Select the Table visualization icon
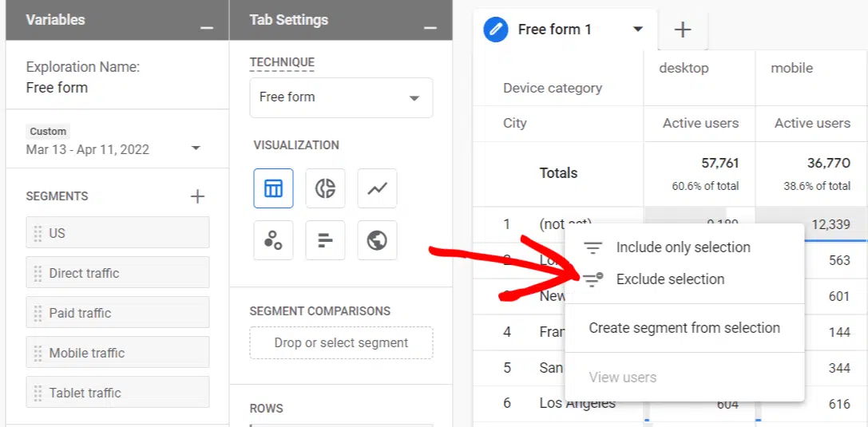Image resolution: width=868 pixels, height=427 pixels. [x=273, y=188]
